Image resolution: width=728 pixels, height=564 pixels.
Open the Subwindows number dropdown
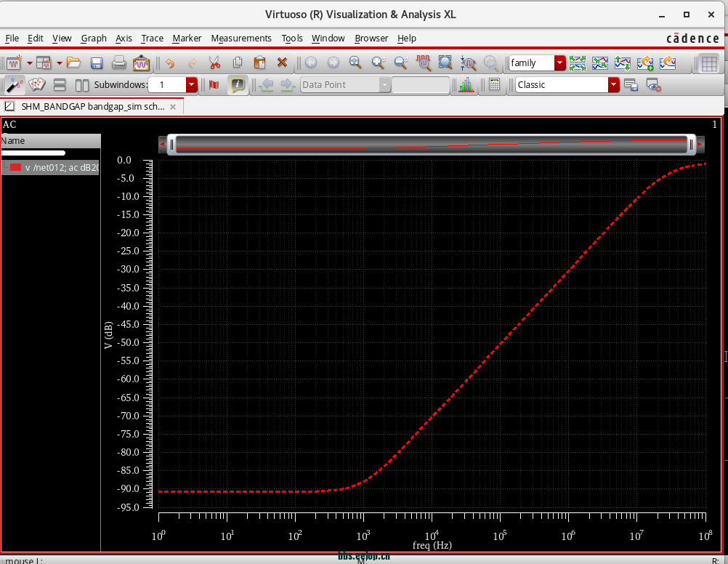[191, 84]
